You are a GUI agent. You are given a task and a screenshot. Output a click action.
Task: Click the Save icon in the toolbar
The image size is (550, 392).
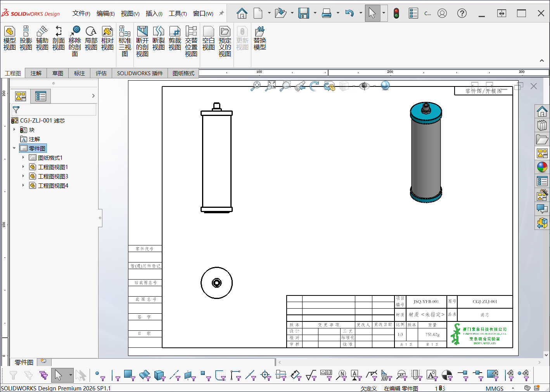[303, 14]
